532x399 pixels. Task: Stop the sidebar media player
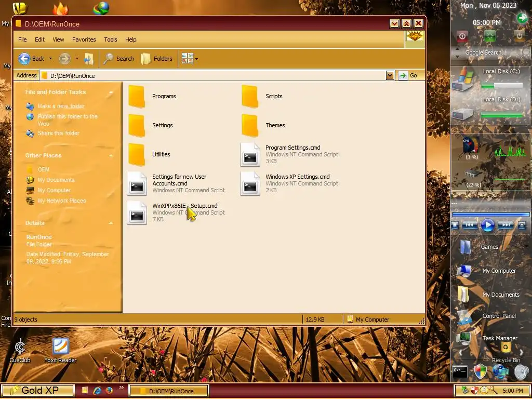tap(455, 225)
